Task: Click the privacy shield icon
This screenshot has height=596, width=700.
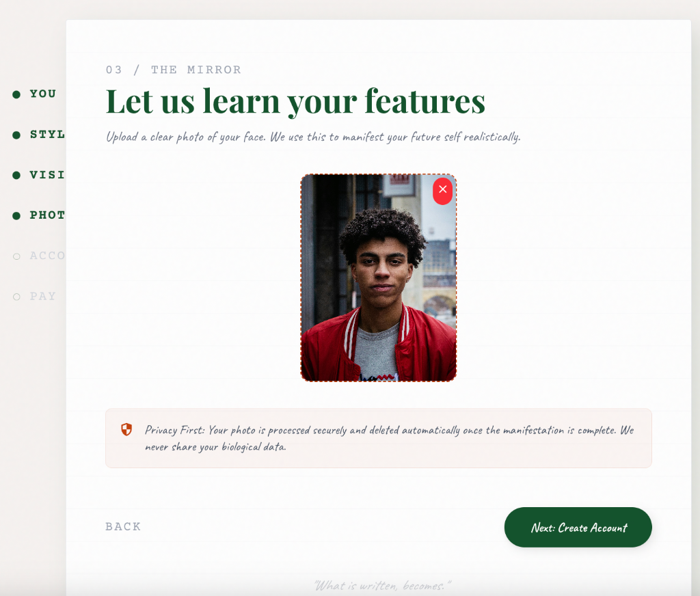Action: coord(126,429)
